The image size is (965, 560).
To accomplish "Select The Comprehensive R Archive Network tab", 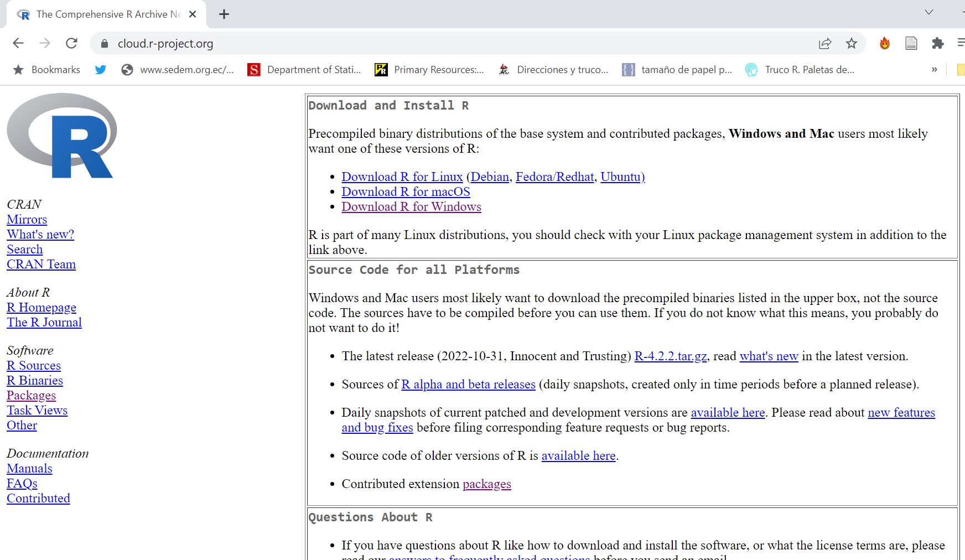I will (x=105, y=14).
